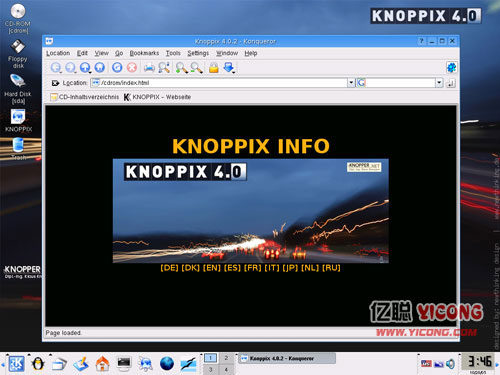Print the page via the printer icon

tap(149, 68)
